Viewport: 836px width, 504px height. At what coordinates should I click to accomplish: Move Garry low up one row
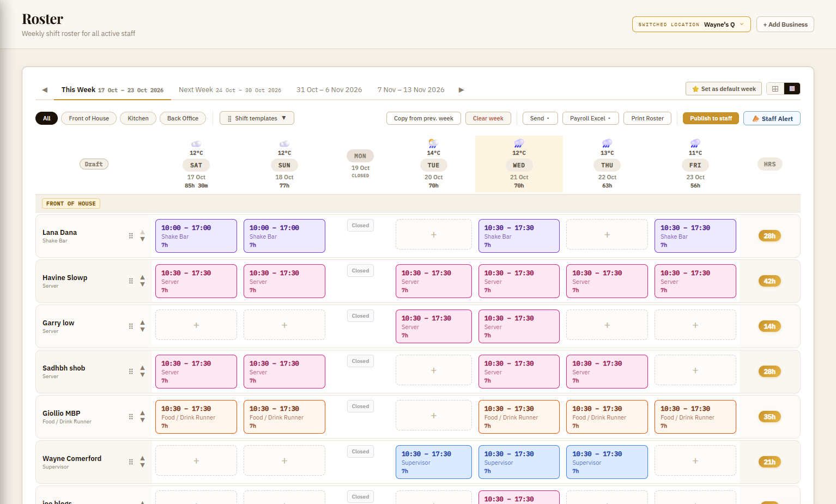point(142,323)
